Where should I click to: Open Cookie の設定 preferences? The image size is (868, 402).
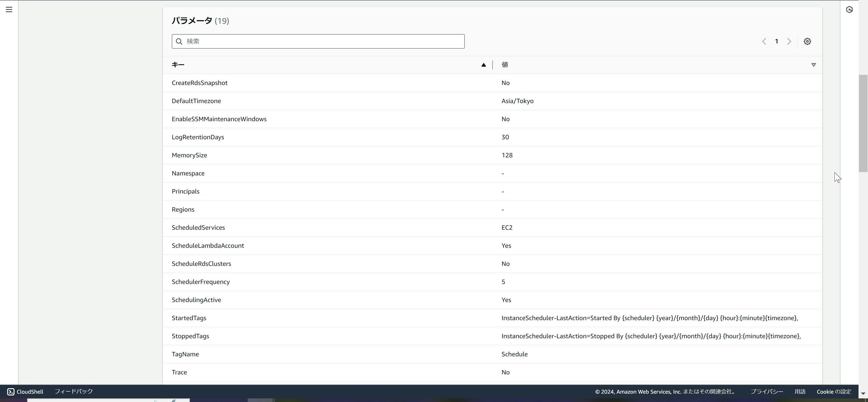tap(834, 392)
